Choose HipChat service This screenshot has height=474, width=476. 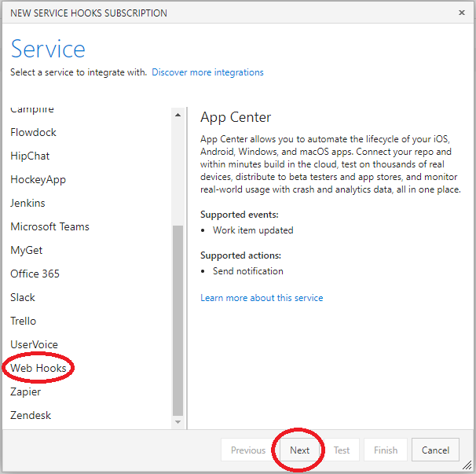coord(30,156)
